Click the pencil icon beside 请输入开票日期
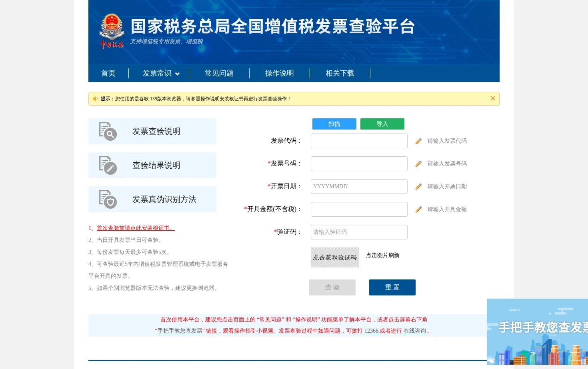 418,187
